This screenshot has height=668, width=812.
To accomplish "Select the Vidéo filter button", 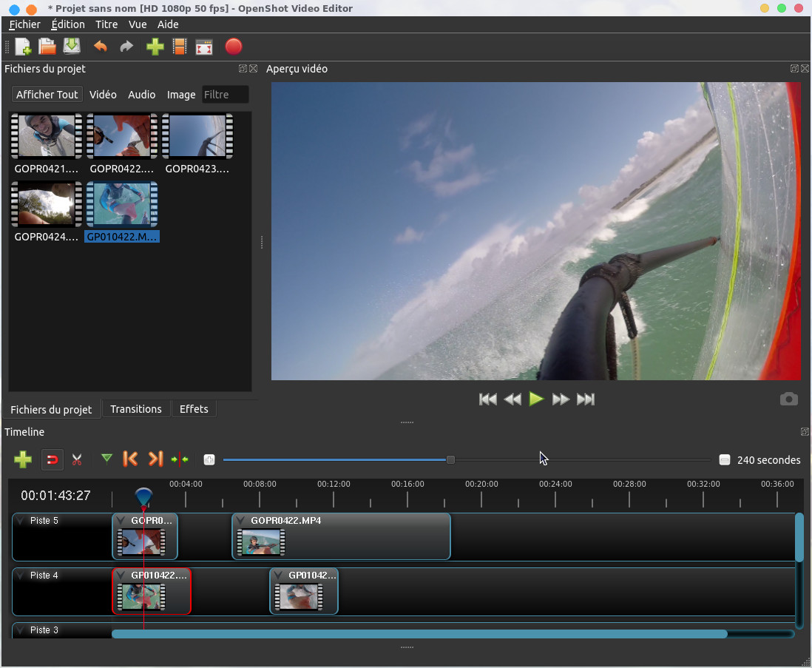I will [103, 95].
